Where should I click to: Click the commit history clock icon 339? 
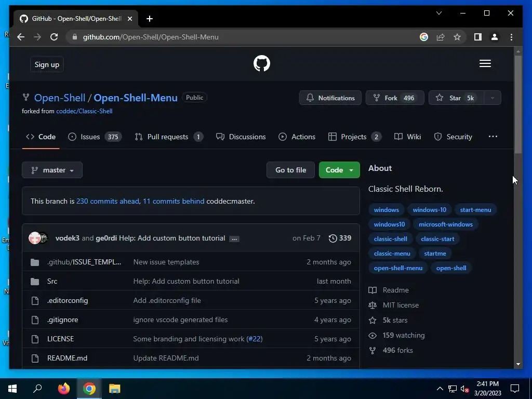(x=340, y=238)
